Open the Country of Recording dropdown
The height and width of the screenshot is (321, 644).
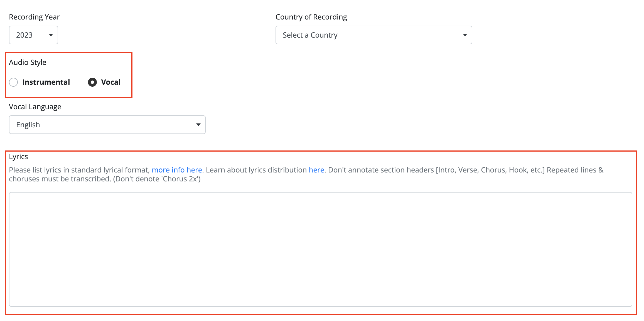[x=373, y=35]
